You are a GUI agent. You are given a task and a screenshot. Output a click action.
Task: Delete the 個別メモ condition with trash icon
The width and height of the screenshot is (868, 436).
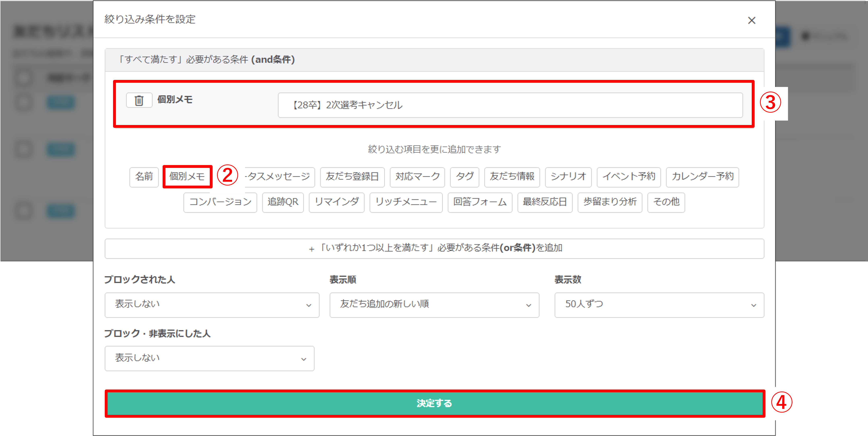pyautogui.click(x=139, y=100)
